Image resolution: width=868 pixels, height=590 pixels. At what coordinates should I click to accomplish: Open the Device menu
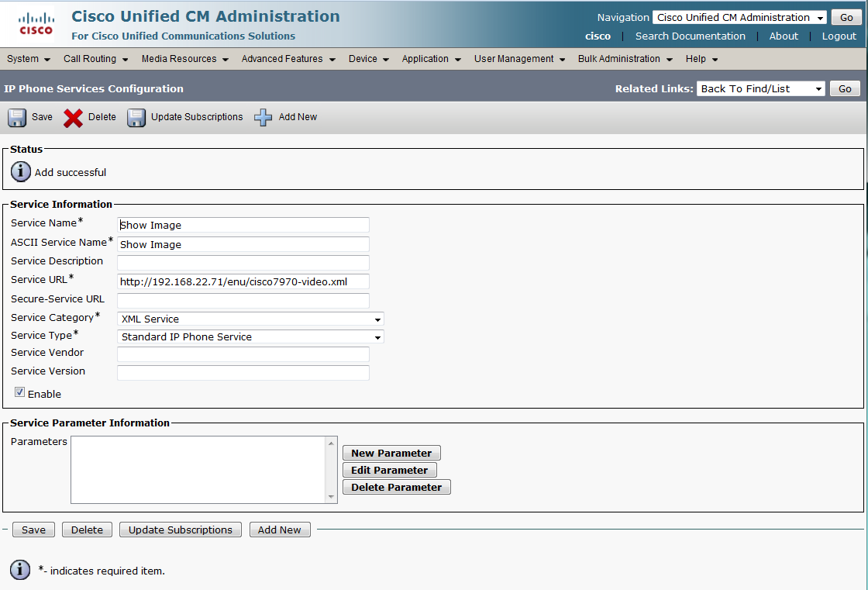coord(368,59)
